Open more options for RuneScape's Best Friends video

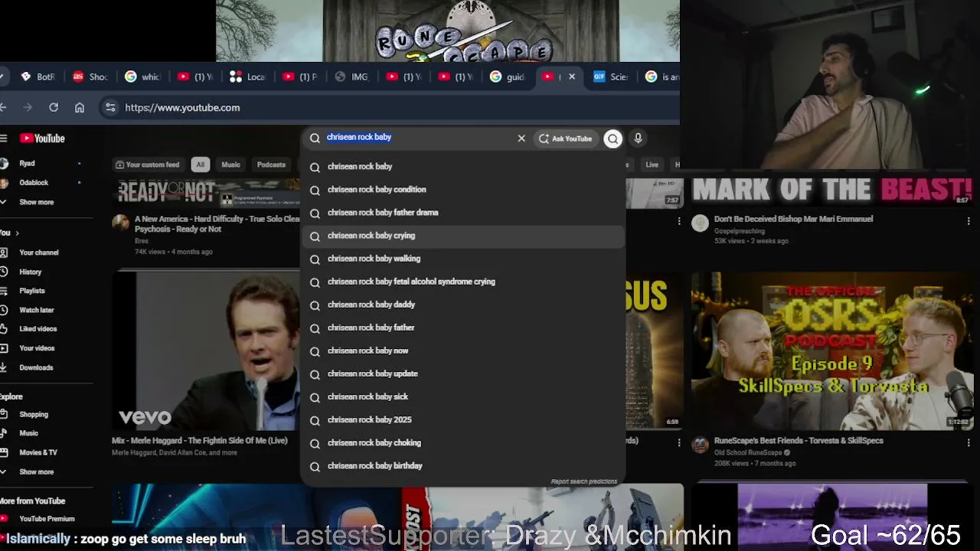[969, 442]
